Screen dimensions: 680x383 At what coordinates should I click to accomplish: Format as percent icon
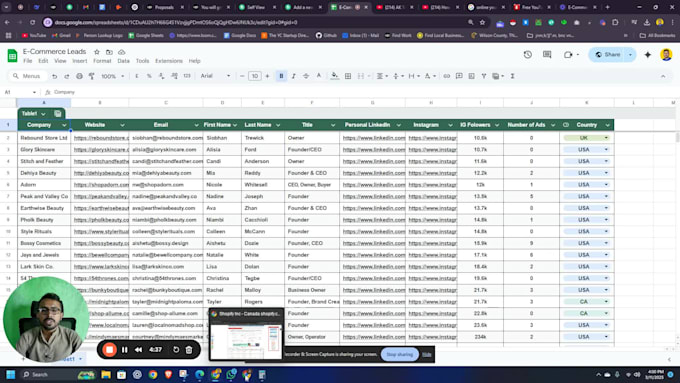coord(149,76)
